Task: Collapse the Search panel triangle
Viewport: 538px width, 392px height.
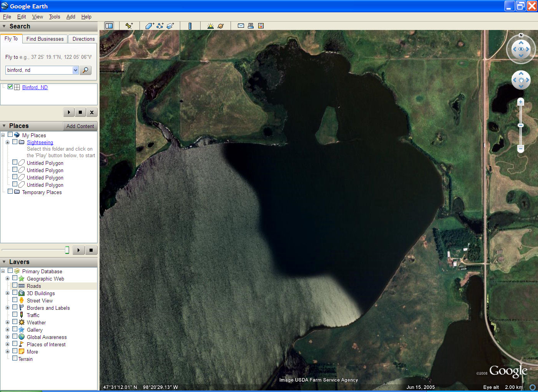Action: coord(4,26)
